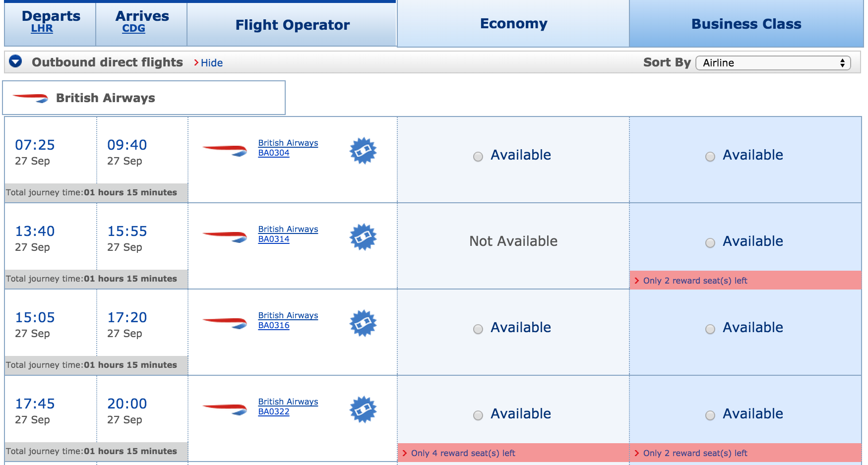The height and width of the screenshot is (465, 868).
Task: Open the BA0322 flight number link
Action: (274, 412)
